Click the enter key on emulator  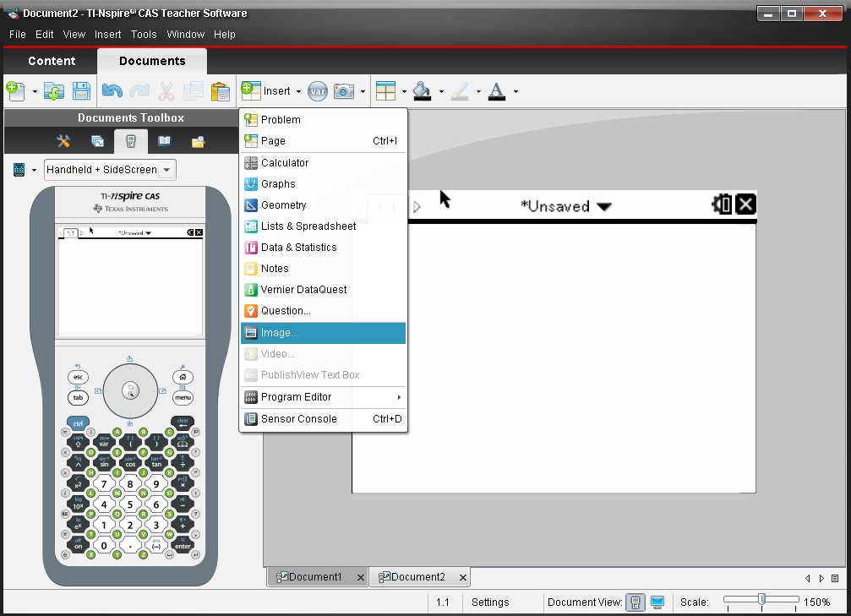183,546
